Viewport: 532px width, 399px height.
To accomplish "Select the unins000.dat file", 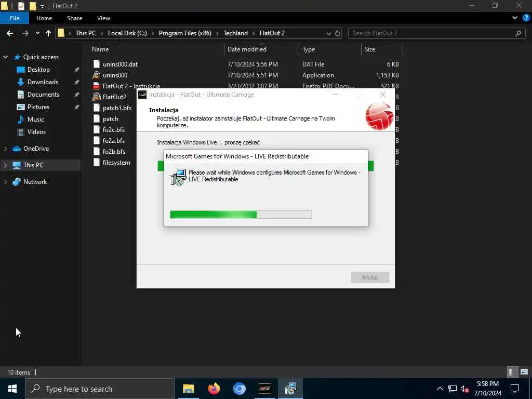I will 120,64.
